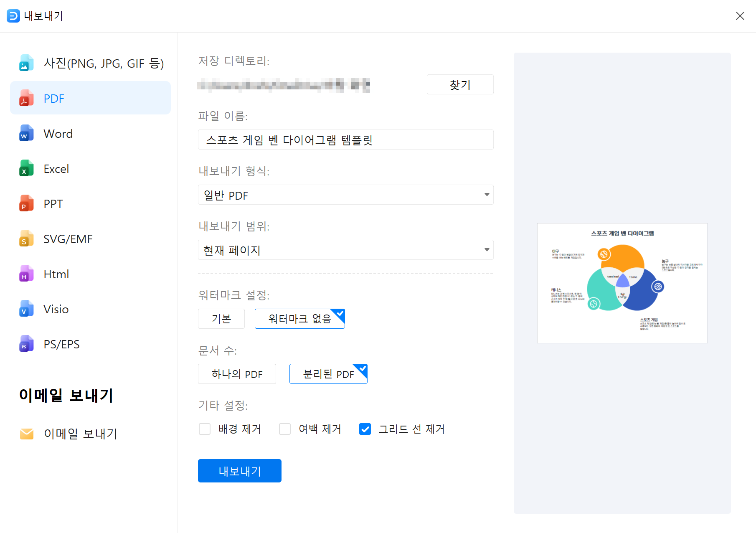Enable 배경 제거 checkbox
Viewport: 756px width, 533px height.
coord(205,429)
